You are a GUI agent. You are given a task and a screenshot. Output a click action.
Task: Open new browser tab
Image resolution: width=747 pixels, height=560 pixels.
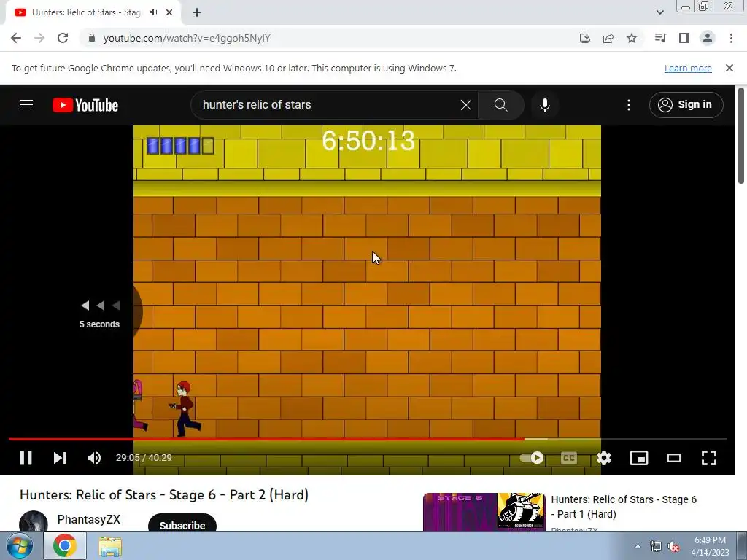pyautogui.click(x=197, y=13)
